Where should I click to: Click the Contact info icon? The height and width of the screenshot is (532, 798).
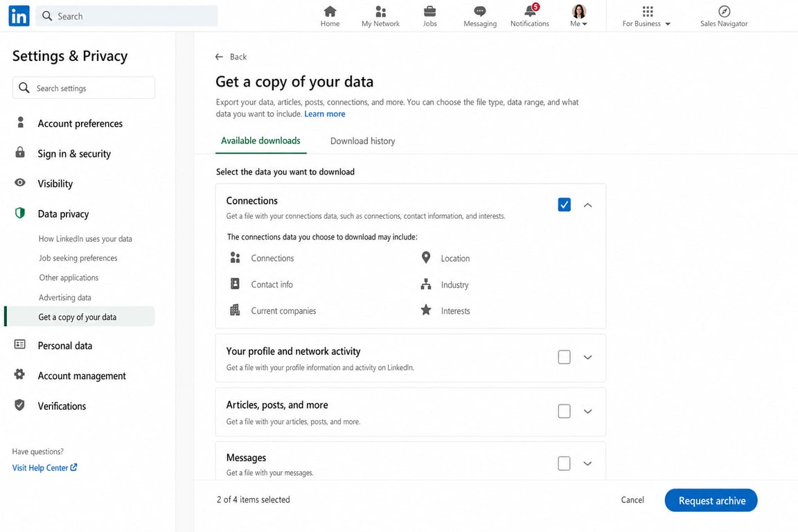(x=235, y=283)
